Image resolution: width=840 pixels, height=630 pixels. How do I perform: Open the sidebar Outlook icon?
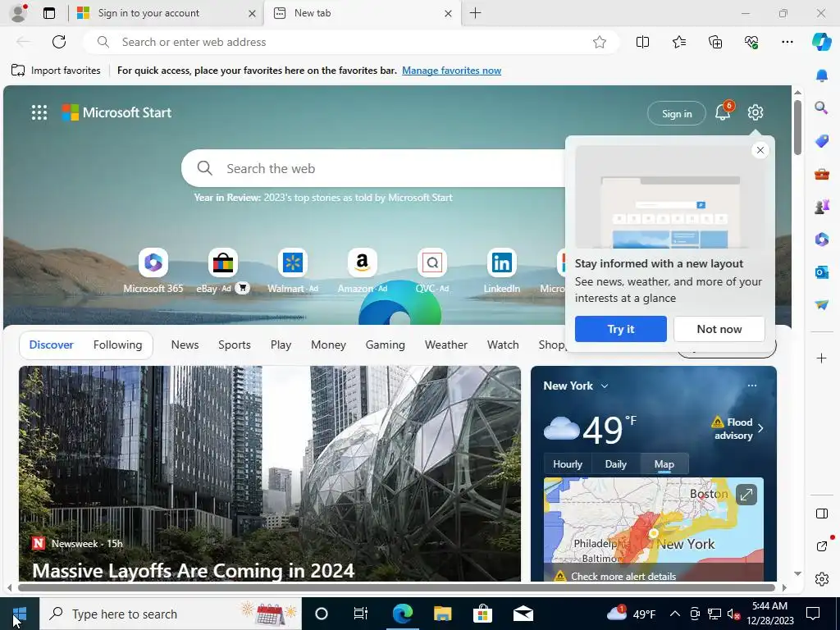click(821, 272)
